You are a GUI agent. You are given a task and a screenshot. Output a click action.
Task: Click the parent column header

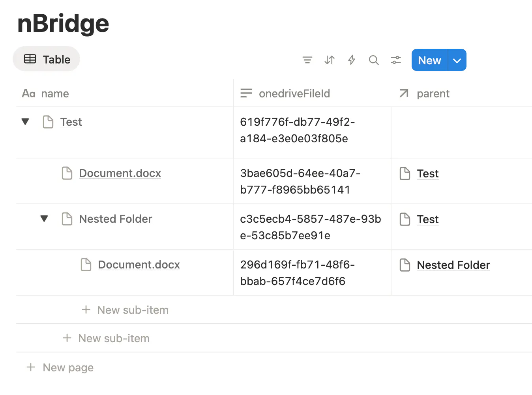pos(462,93)
